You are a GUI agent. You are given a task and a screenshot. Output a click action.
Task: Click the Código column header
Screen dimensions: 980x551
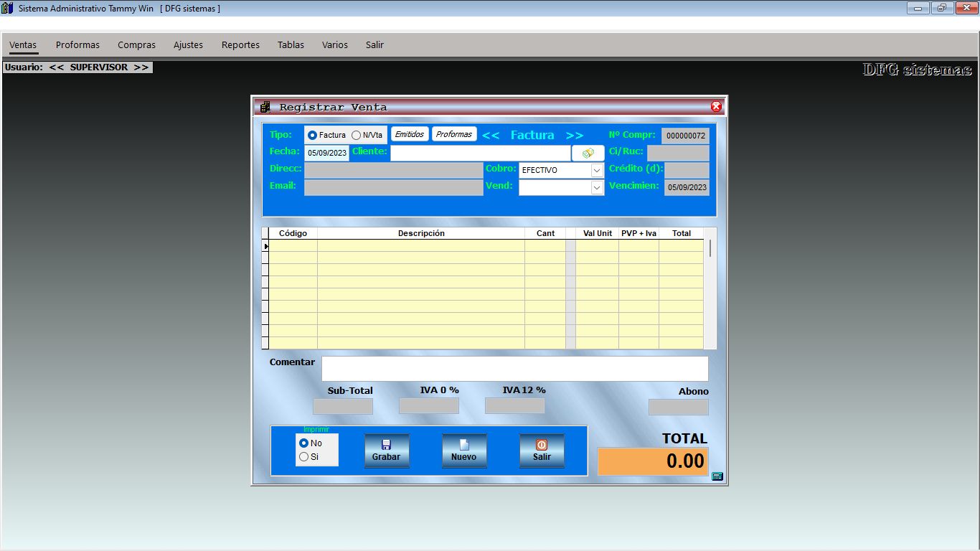coord(293,233)
